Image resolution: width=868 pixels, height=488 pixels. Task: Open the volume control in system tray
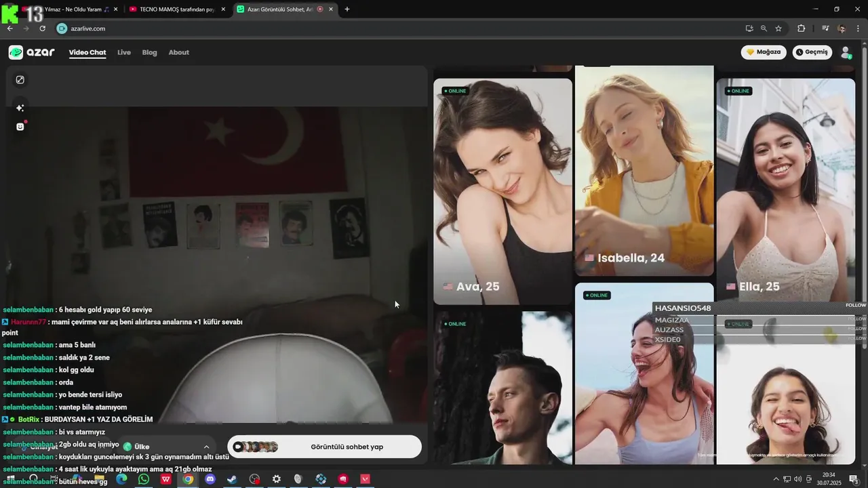797,479
